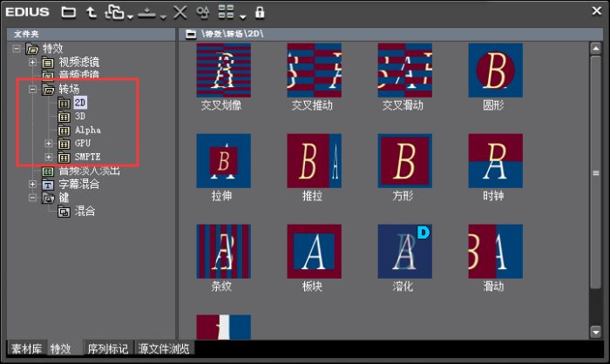This screenshot has height=364, width=610.
Task: Expand the GPU transitions node
Action: (49, 143)
